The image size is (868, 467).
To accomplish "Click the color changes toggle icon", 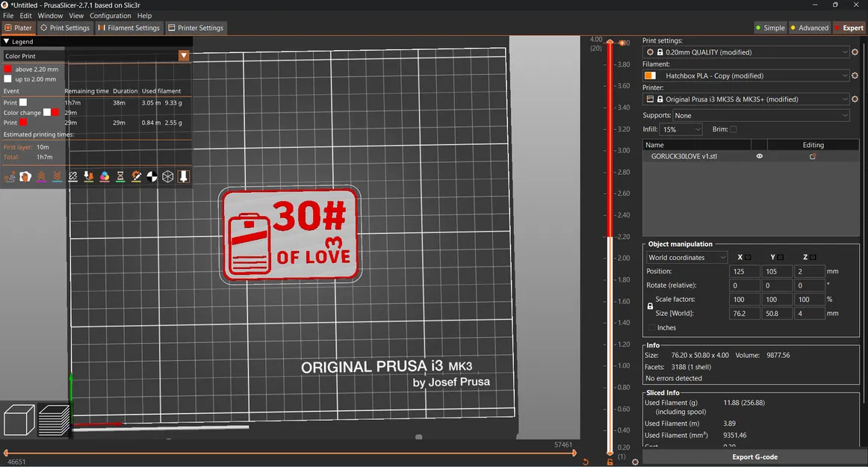I will point(105,176).
